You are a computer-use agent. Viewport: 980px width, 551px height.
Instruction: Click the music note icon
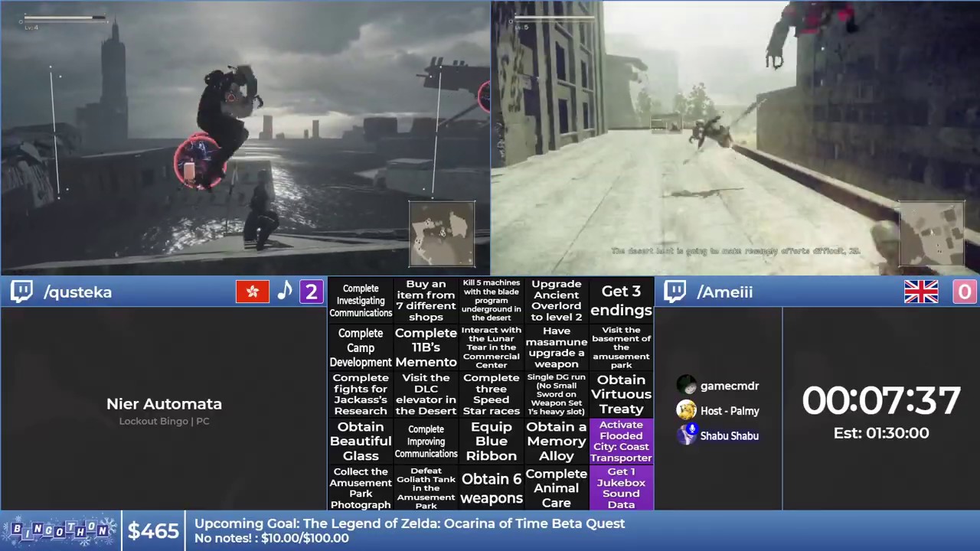(285, 292)
